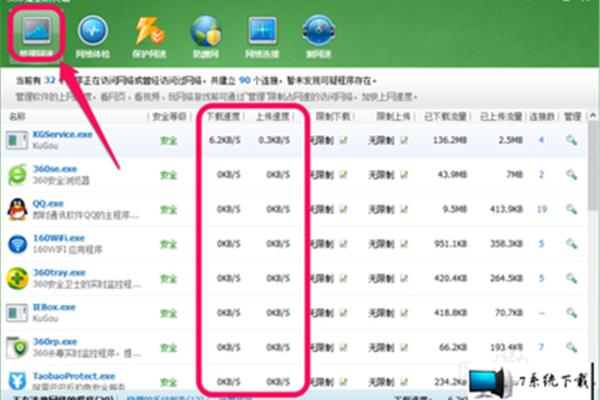The height and width of the screenshot is (400, 600).
Task: Select the IEBox.exe file name
Action: click(54, 307)
